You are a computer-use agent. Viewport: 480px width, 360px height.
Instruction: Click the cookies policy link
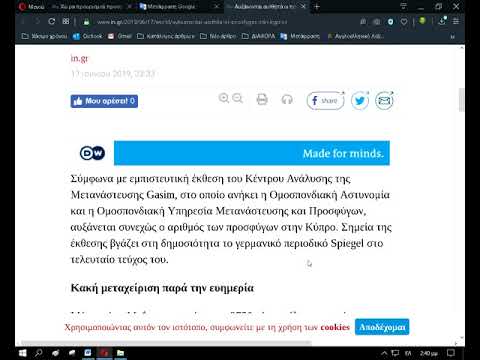(x=335, y=327)
